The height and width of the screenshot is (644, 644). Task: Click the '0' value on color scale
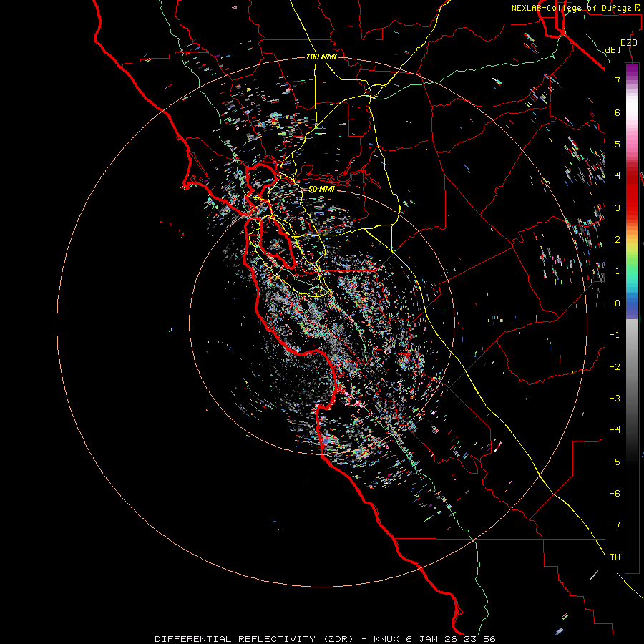pos(618,303)
